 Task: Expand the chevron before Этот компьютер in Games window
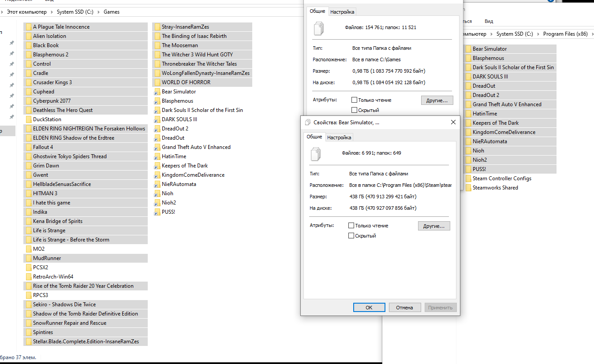click(x=3, y=12)
